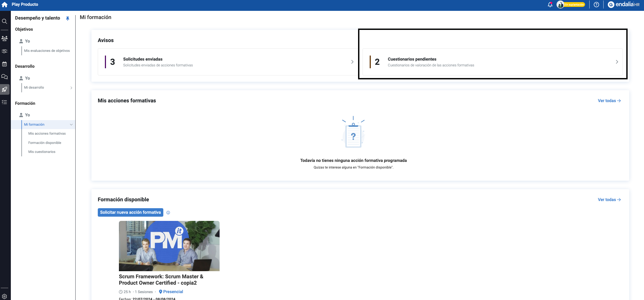Open the chat bubbles sidebar icon

tap(4, 77)
